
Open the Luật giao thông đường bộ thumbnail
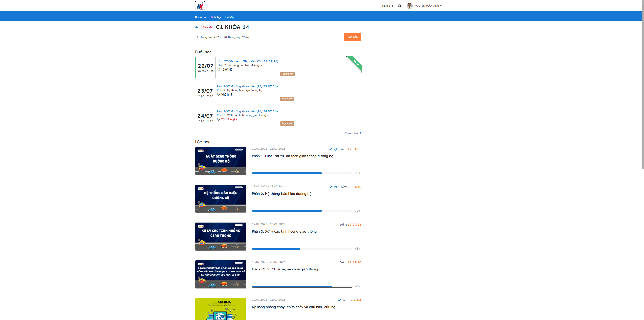221,161
